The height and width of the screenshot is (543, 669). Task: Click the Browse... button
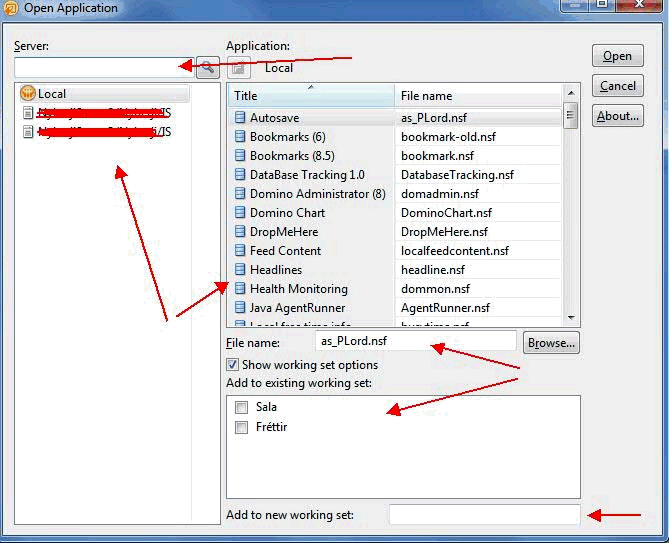pyautogui.click(x=551, y=343)
